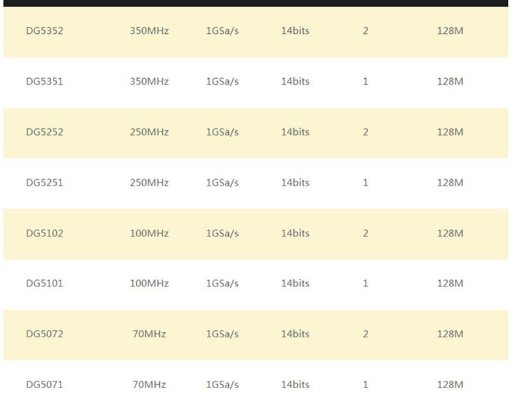Click the DG5101 model name
This screenshot has width=515, height=420.
click(44, 283)
